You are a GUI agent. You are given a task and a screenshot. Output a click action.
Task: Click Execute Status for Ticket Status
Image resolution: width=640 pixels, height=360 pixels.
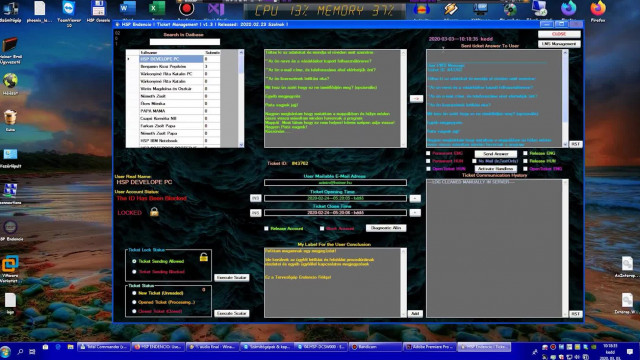tap(231, 313)
